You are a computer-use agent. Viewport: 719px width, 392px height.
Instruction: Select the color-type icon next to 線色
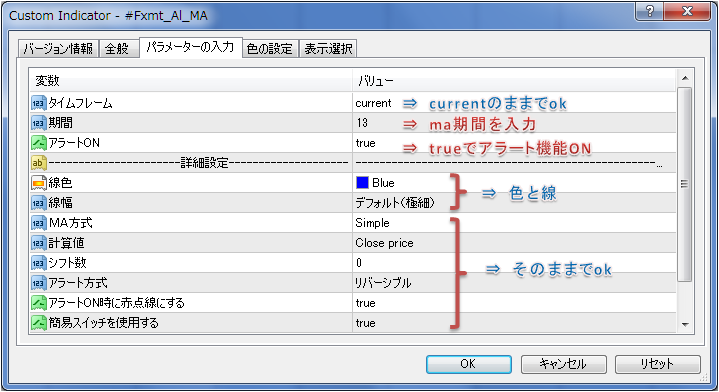[x=39, y=183]
